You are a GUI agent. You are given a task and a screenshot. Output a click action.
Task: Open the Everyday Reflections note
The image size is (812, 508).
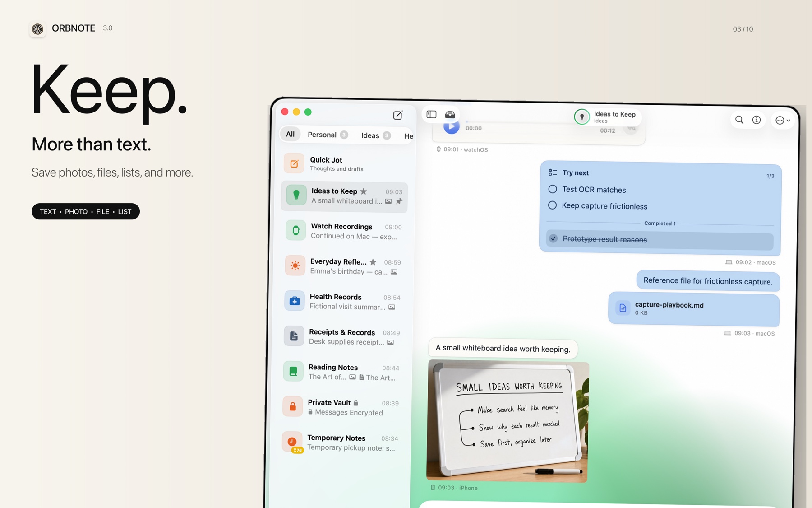(343, 266)
